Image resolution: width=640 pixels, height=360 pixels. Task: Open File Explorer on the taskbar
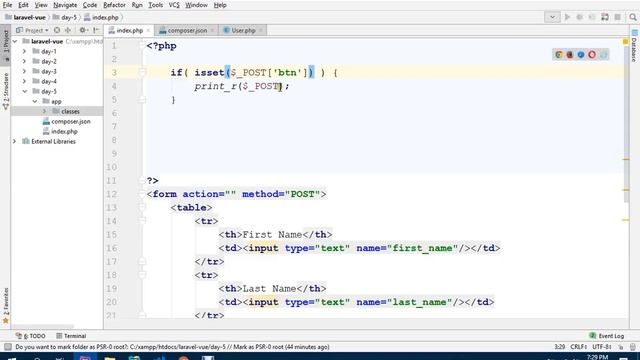tap(109, 358)
